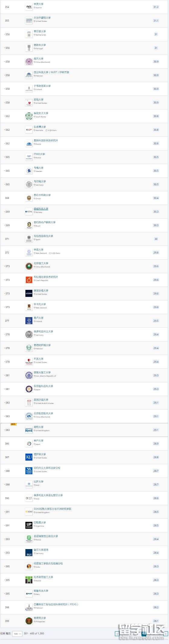
Task: Click La Trobe's 5 QS Stars badge
Action: (51, 130)
